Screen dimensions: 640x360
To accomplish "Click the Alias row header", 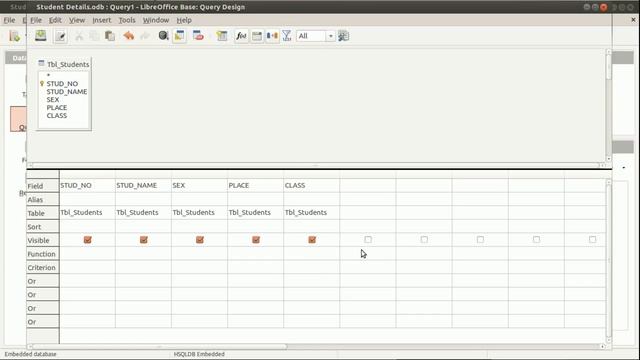I will [43, 199].
